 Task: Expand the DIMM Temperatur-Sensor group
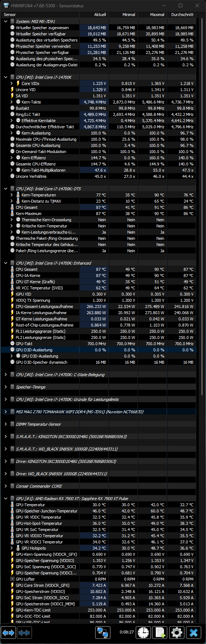(5, 424)
